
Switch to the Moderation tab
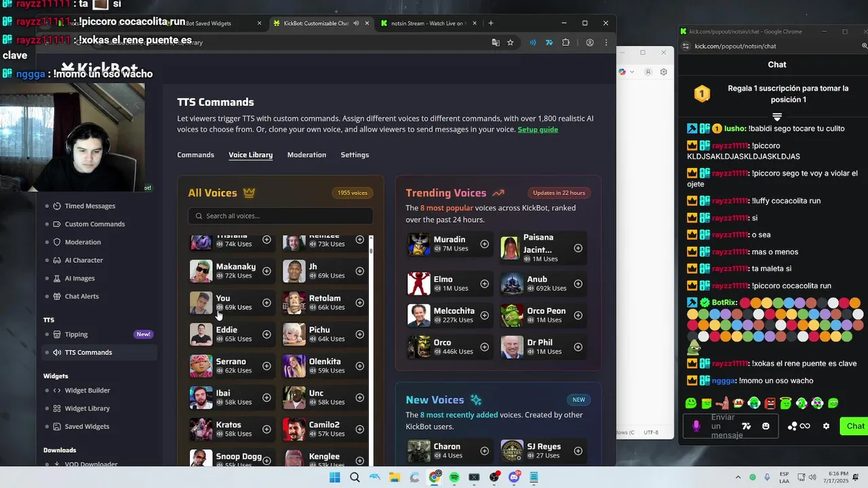[307, 155]
